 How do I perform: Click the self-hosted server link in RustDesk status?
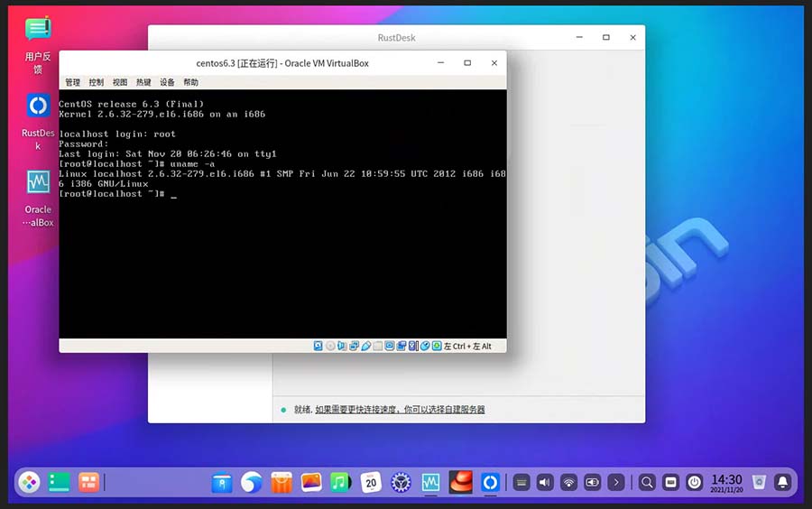pos(400,409)
